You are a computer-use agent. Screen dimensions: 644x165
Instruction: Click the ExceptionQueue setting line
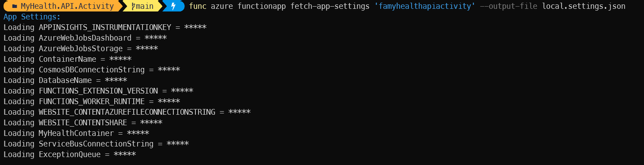(x=70, y=154)
